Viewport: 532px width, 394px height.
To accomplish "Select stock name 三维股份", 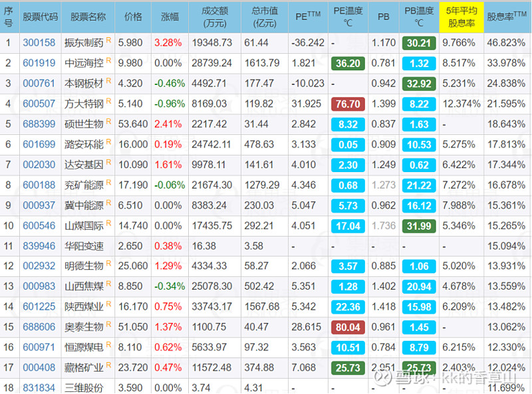I will [84, 387].
